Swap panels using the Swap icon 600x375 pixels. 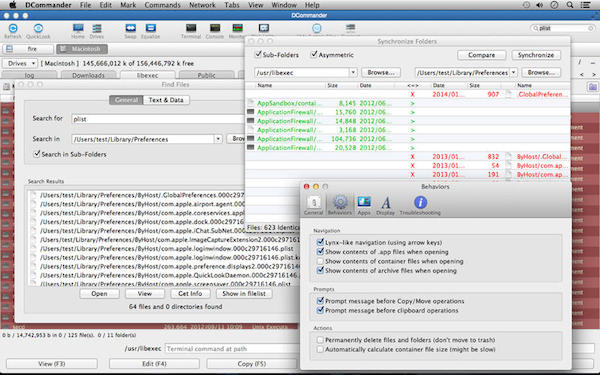(x=130, y=28)
